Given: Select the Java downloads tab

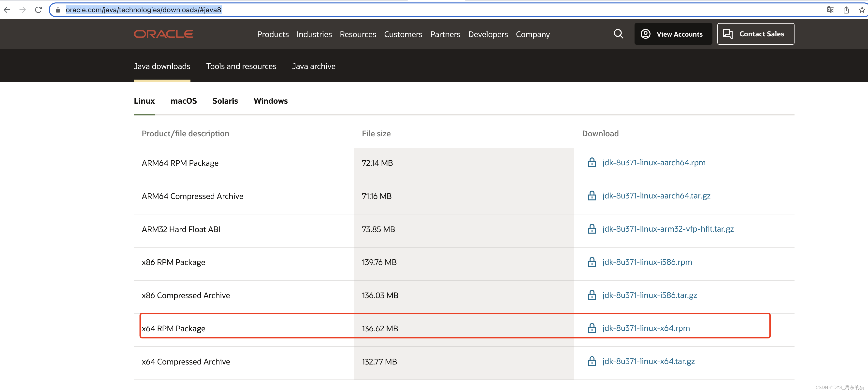Looking at the screenshot, I should pos(162,66).
